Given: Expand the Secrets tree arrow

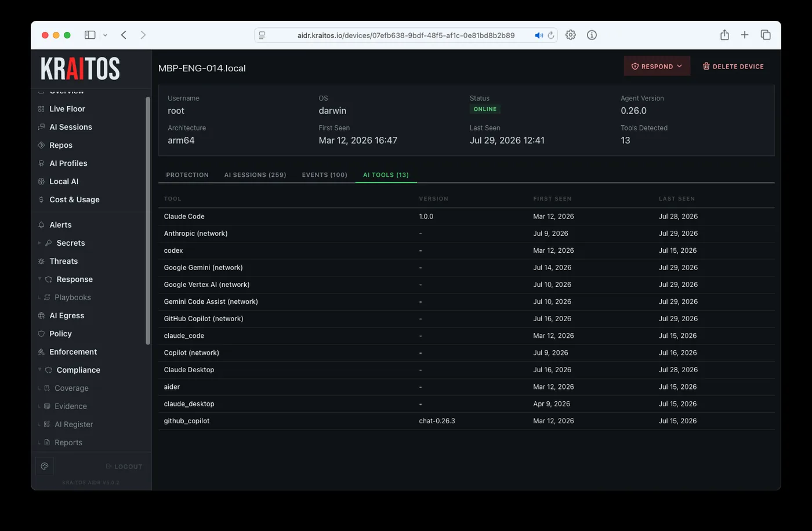Looking at the screenshot, I should pos(39,243).
